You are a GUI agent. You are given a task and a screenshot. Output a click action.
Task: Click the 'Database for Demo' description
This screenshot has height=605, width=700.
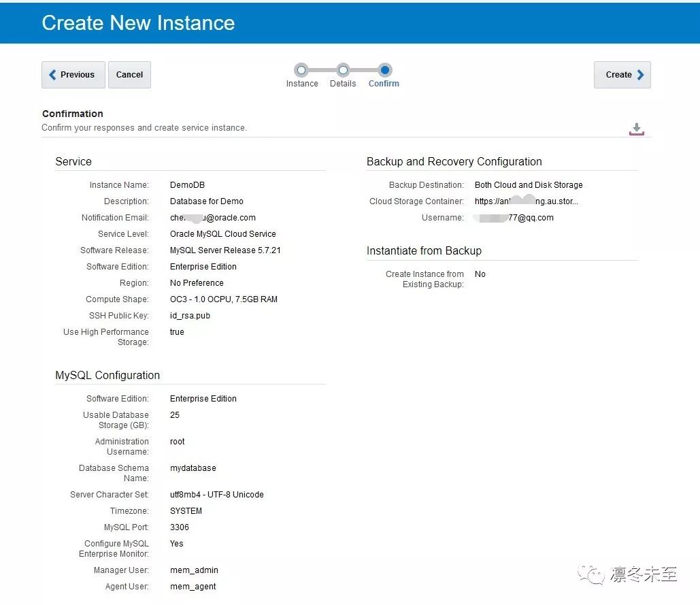pos(207,201)
